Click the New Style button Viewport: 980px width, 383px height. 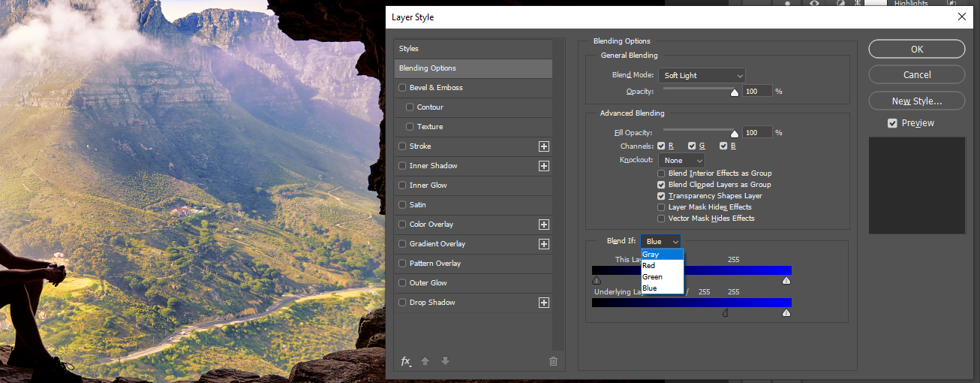tap(916, 101)
